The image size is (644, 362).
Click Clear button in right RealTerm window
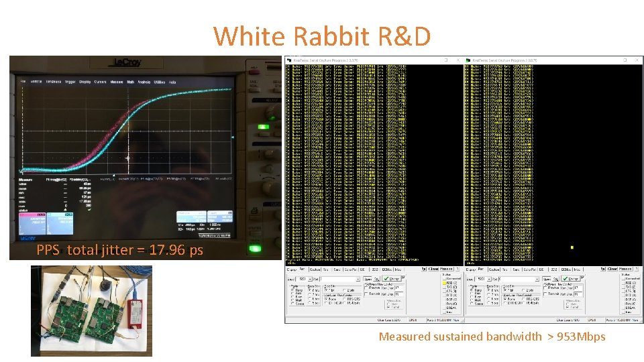tap(612, 269)
